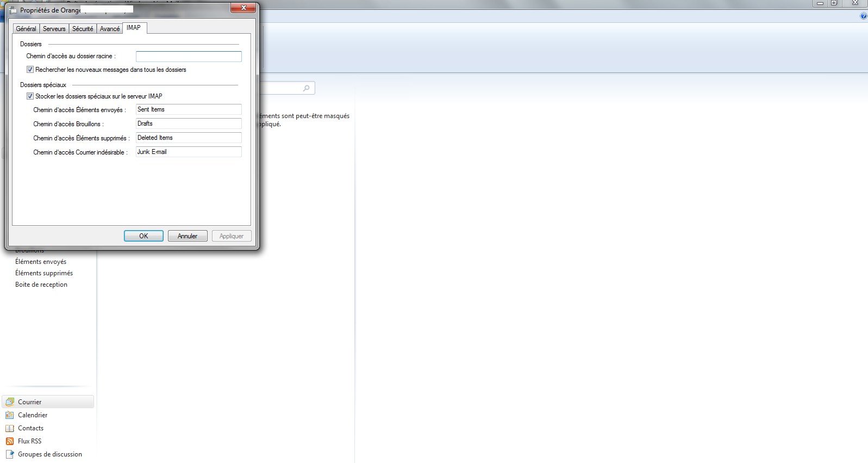Image resolution: width=868 pixels, height=463 pixels.
Task: Select the 'Éléments envoyés' folder
Action: tap(41, 262)
